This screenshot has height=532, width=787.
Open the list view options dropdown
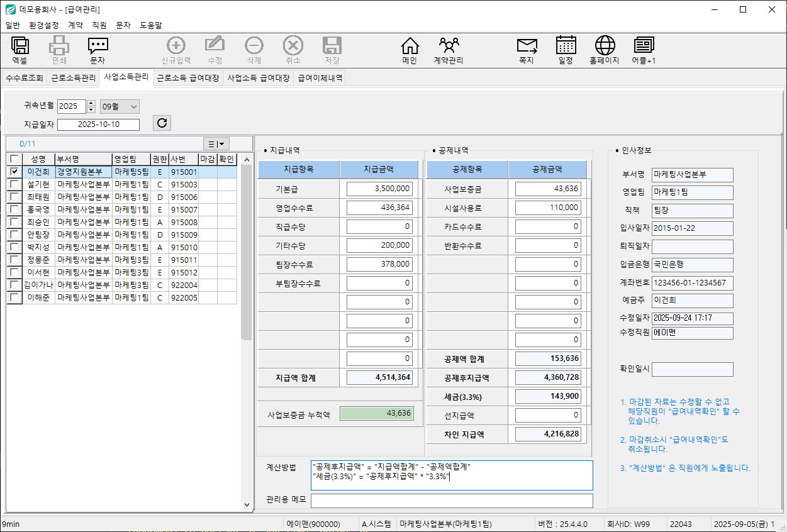pyautogui.click(x=217, y=144)
